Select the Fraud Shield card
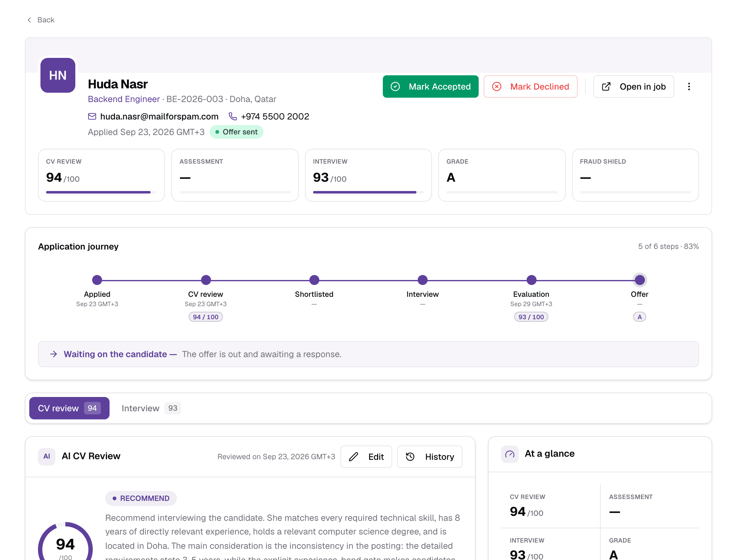737x560 pixels. coord(635,175)
